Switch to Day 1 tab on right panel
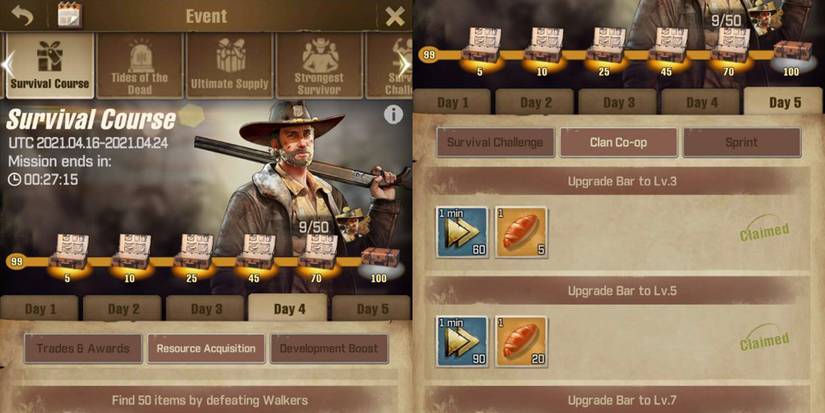 [452, 102]
